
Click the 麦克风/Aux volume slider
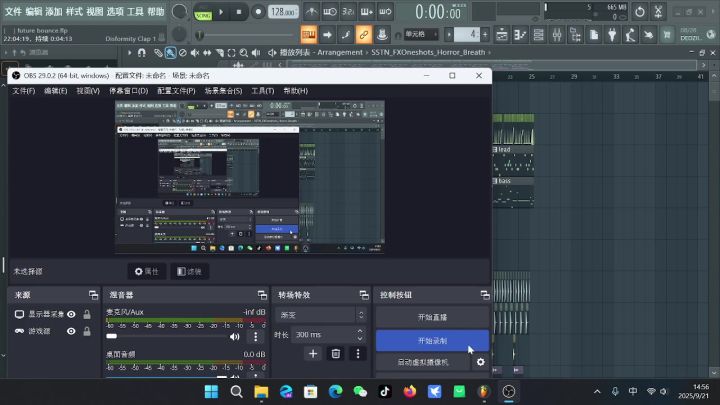tap(166, 336)
